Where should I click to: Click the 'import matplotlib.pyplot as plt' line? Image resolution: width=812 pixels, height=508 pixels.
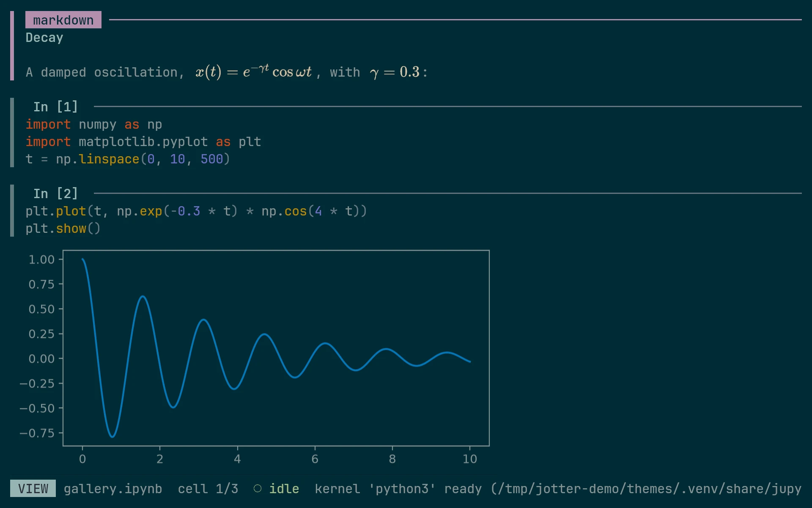tap(143, 142)
